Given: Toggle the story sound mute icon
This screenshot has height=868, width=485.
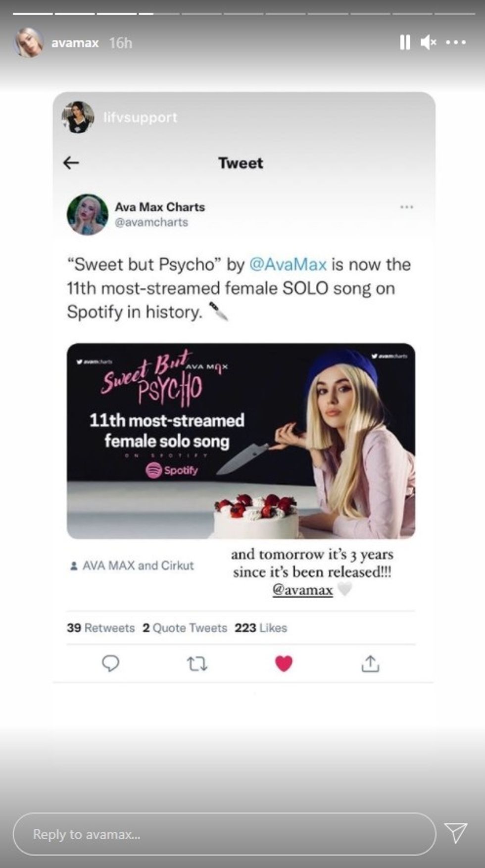Looking at the screenshot, I should tap(428, 43).
